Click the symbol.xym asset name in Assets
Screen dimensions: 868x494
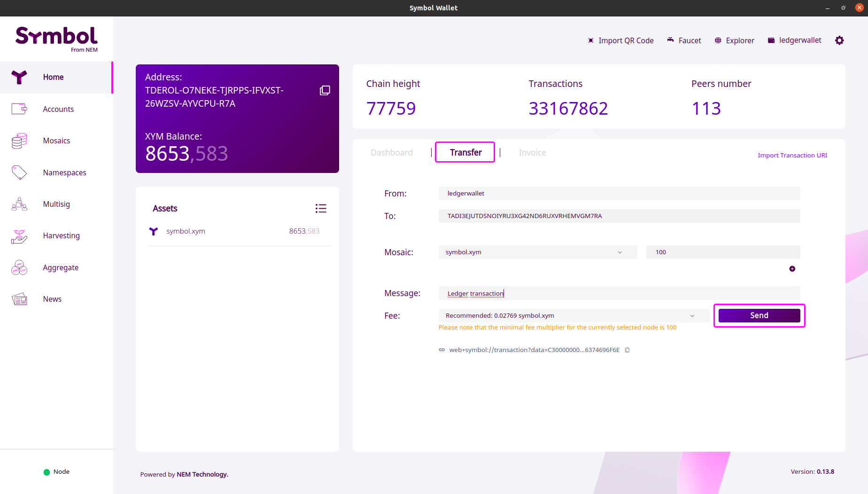click(186, 231)
